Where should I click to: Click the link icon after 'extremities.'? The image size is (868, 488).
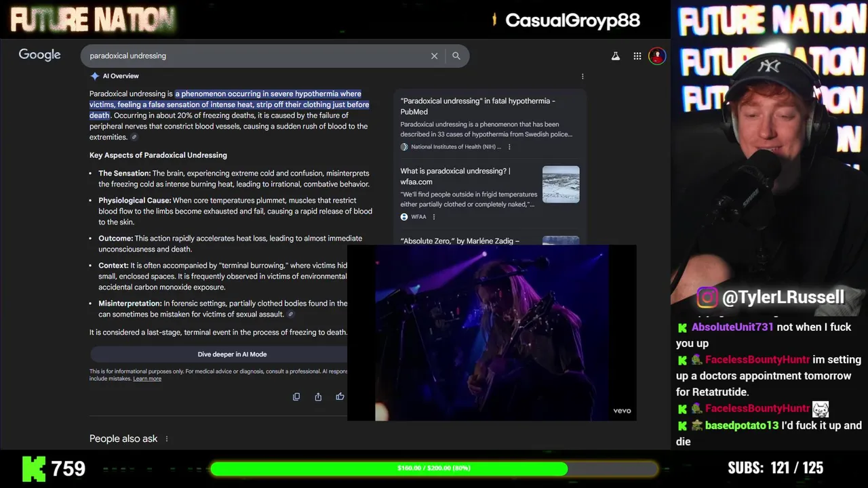pyautogui.click(x=134, y=137)
